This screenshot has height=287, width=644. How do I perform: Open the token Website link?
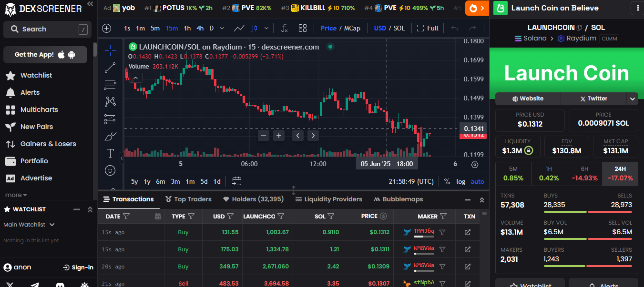528,99
